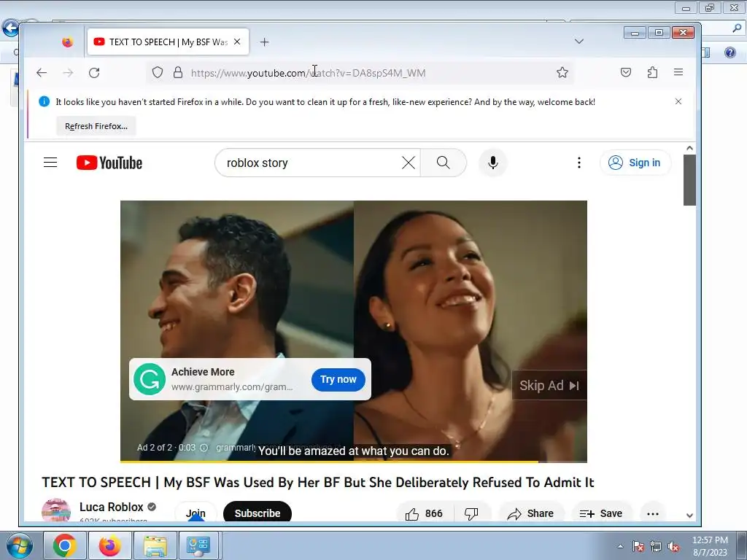This screenshot has height=560, width=747.
Task: Clear the YouTube search query
Action: (409, 163)
